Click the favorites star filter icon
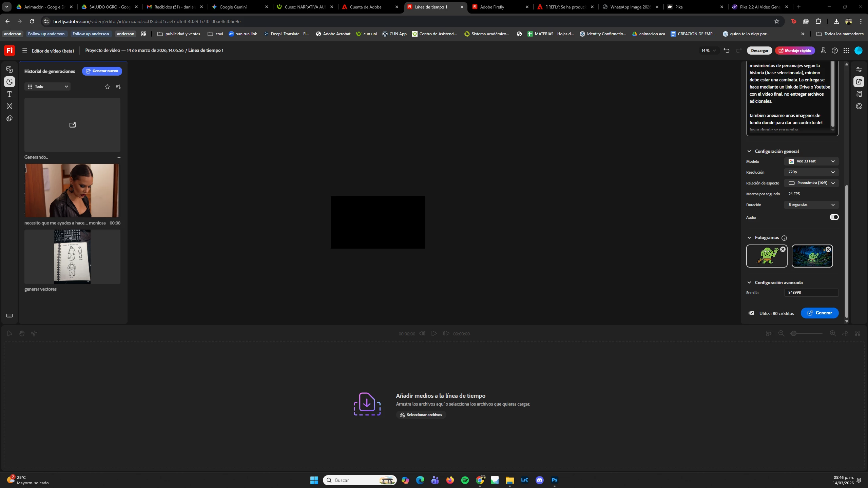 [107, 87]
